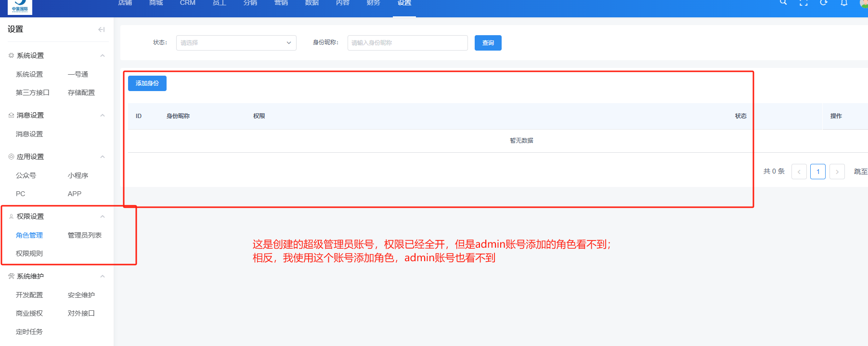
Task: Click the 权限 column header
Action: coord(259,116)
